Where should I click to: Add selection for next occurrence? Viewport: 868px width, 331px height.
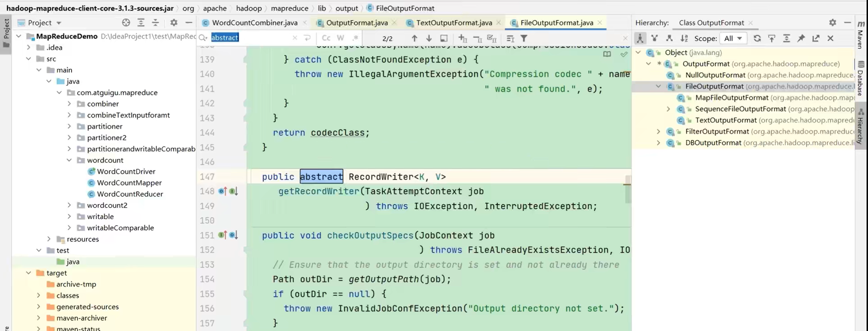pyautogui.click(x=462, y=38)
